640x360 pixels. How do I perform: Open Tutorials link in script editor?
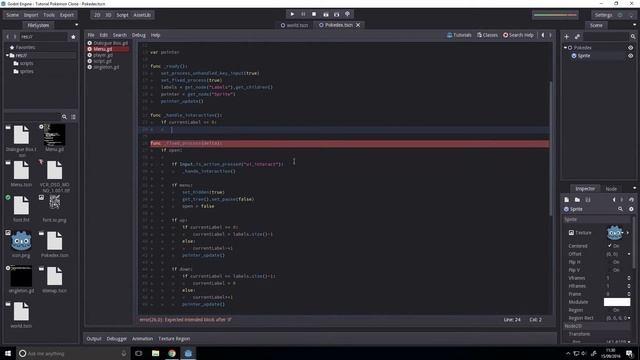pos(459,35)
